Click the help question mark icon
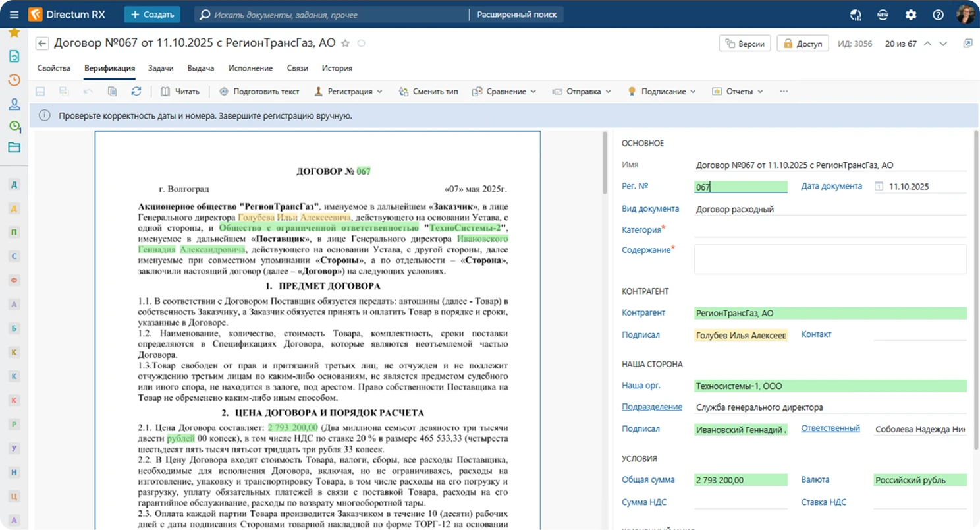This screenshot has width=980, height=530. pyautogui.click(x=938, y=15)
